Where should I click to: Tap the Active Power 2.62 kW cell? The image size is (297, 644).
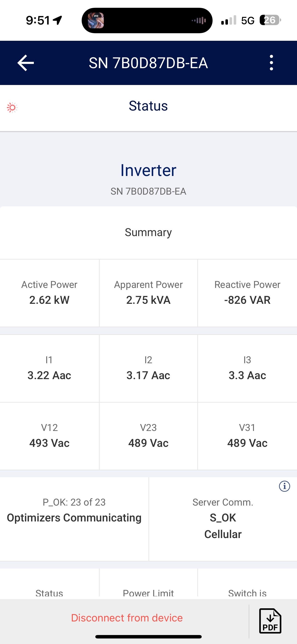[x=49, y=293]
